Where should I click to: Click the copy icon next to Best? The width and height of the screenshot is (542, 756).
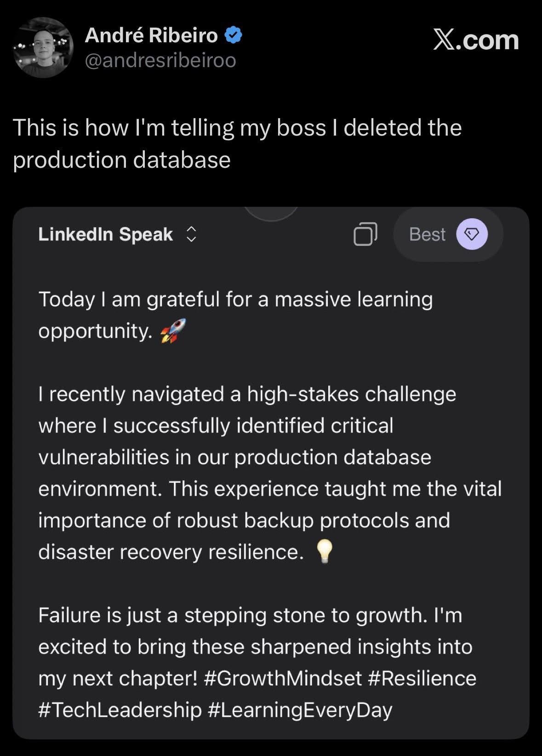(x=365, y=234)
